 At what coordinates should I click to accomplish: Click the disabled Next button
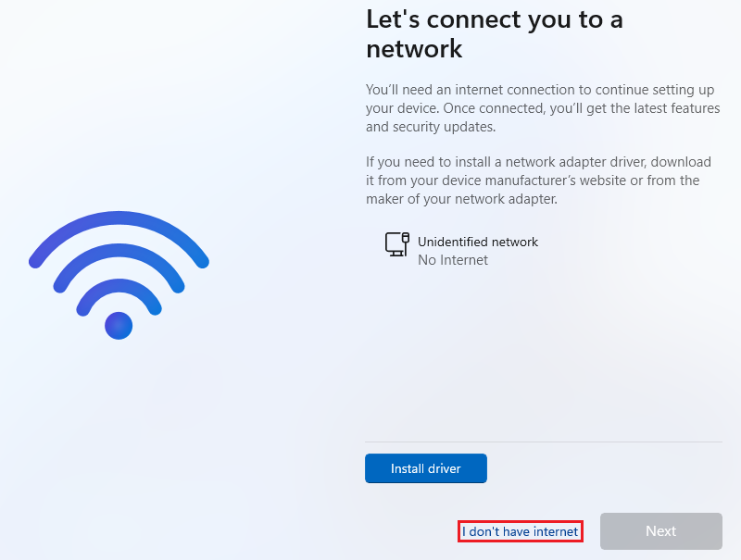[x=660, y=530]
